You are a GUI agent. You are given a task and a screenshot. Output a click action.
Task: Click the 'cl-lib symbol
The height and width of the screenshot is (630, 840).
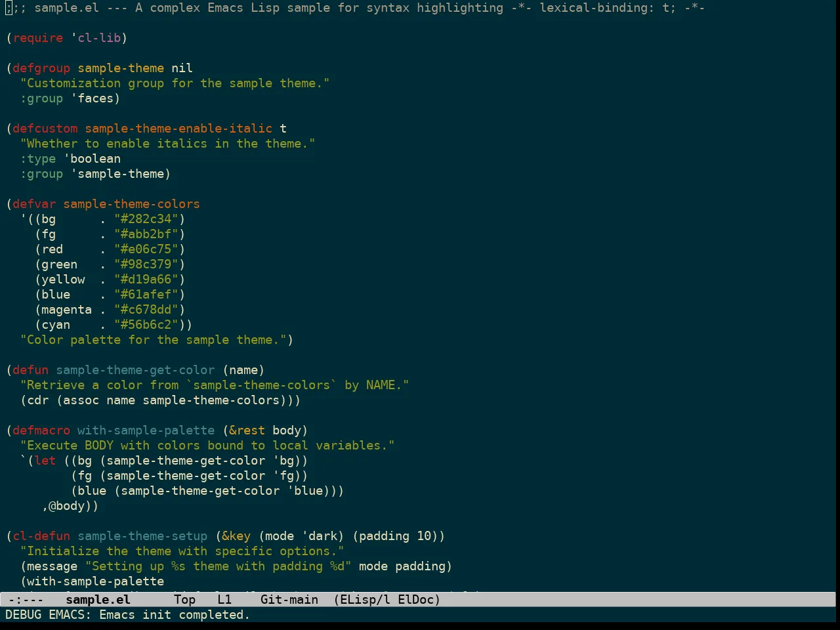tap(96, 38)
